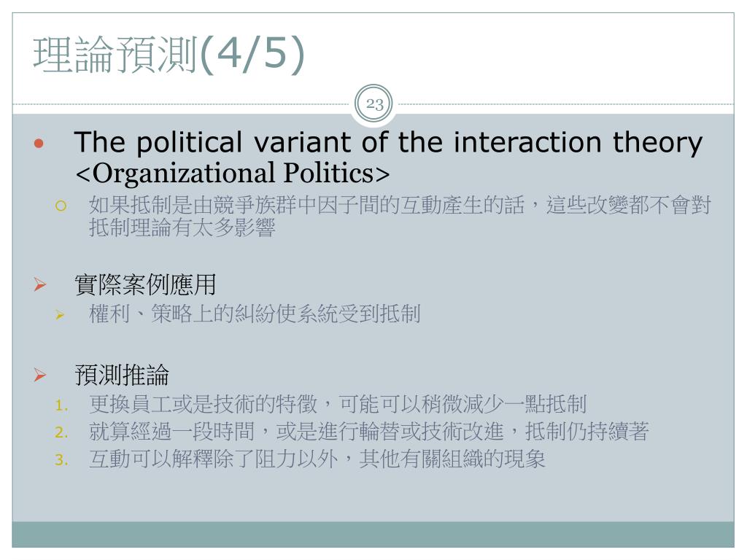The width and height of the screenshot is (747, 560).
Task: Click the line 權利、策略上的糾紛使系統受到抵制
Action: coord(255,314)
